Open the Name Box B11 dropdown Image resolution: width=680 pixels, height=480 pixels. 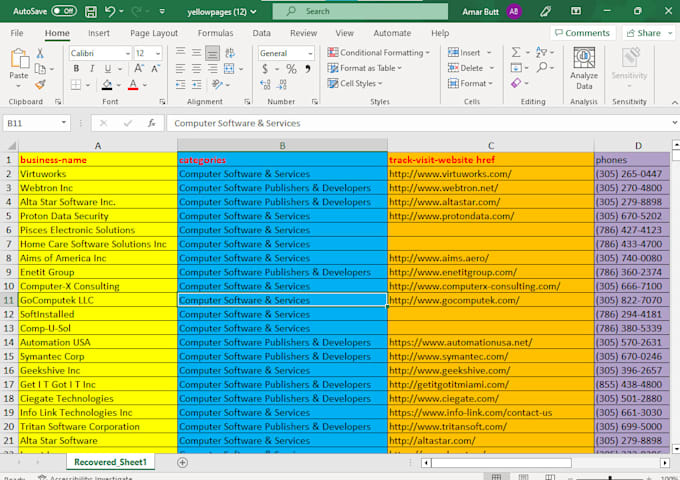[64, 123]
